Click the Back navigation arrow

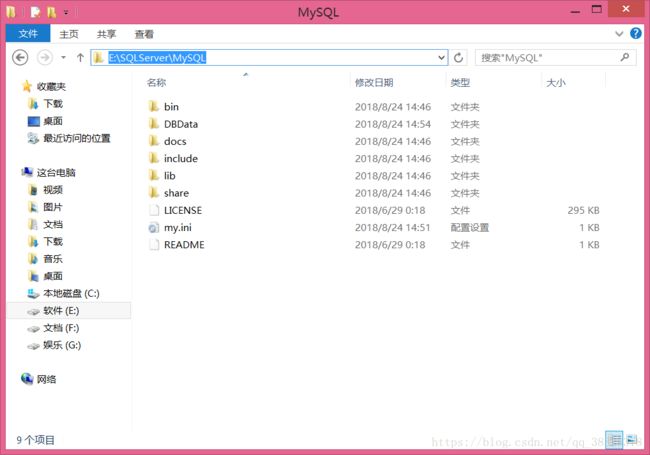[x=20, y=58]
